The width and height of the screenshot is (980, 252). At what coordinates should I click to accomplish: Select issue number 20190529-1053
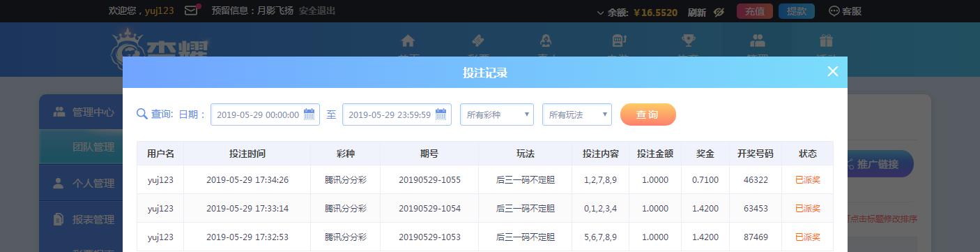(x=429, y=237)
